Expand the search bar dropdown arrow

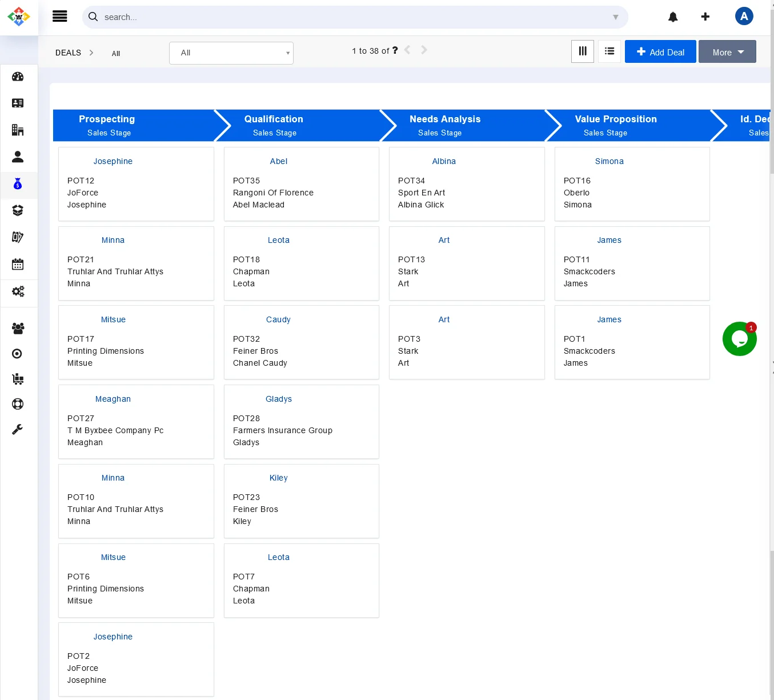pos(615,17)
